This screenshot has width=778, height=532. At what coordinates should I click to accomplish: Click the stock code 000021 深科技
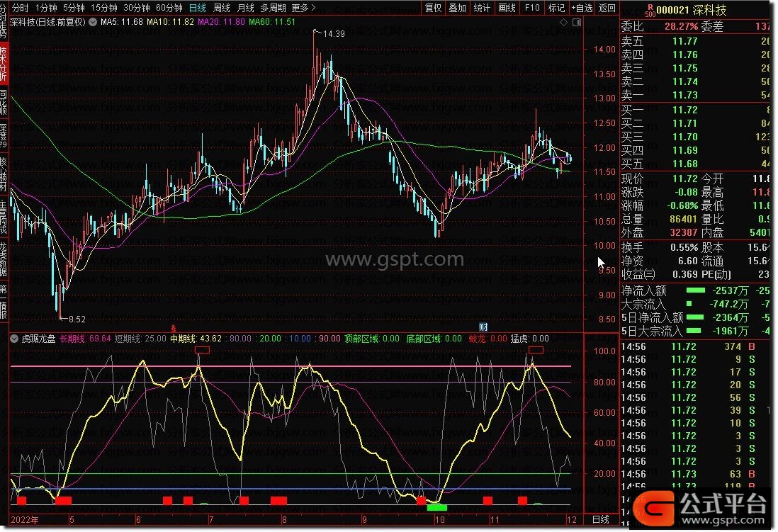tap(691, 9)
